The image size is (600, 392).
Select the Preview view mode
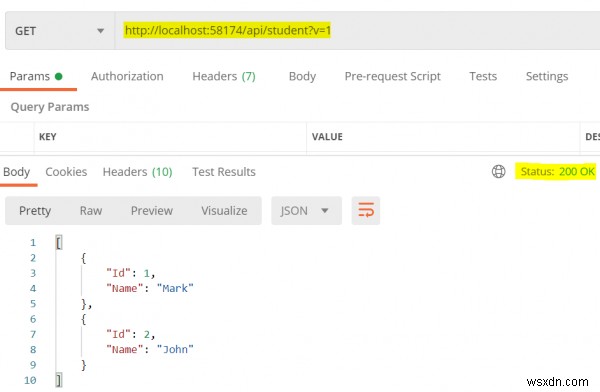pyautogui.click(x=152, y=211)
